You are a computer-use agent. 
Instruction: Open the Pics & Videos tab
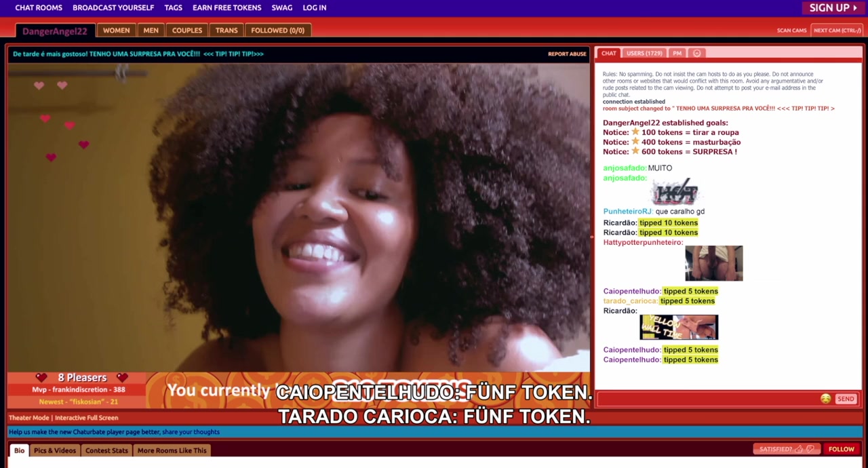(55, 450)
